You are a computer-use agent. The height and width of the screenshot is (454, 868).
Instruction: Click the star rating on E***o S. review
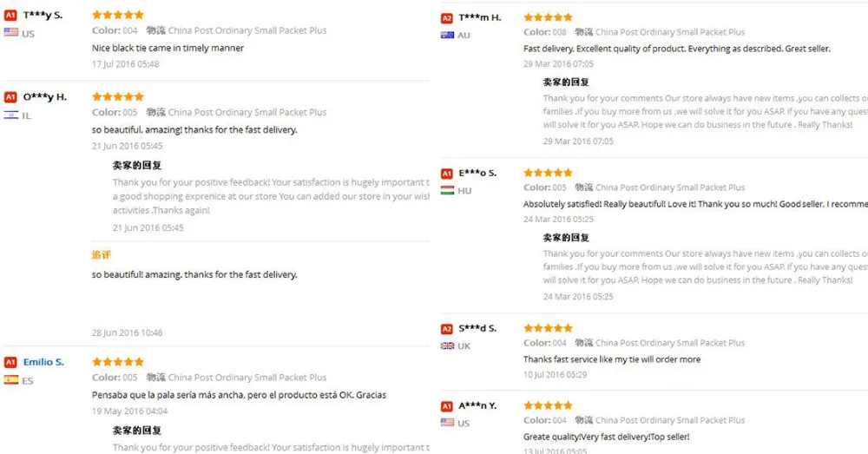pos(549,173)
